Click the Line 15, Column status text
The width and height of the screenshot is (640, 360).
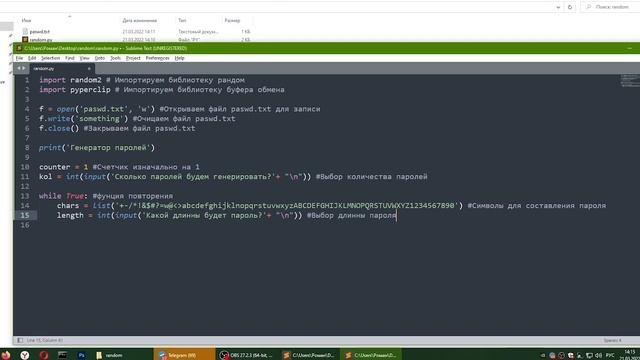coord(44,340)
